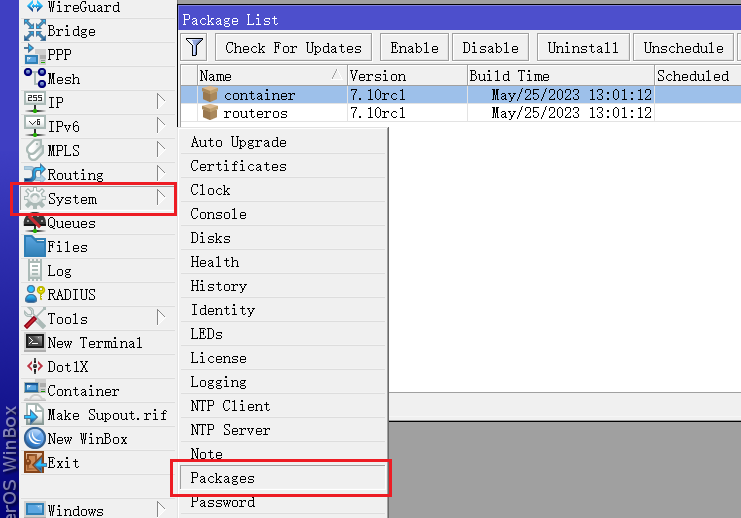The height and width of the screenshot is (518, 741).
Task: Click the Exit icon
Action: pyautogui.click(x=34, y=463)
